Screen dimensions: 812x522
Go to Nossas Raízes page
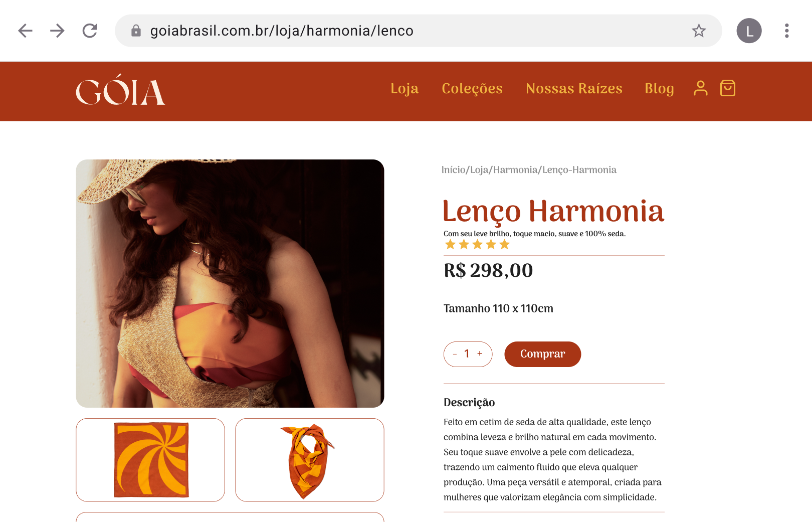(x=574, y=88)
